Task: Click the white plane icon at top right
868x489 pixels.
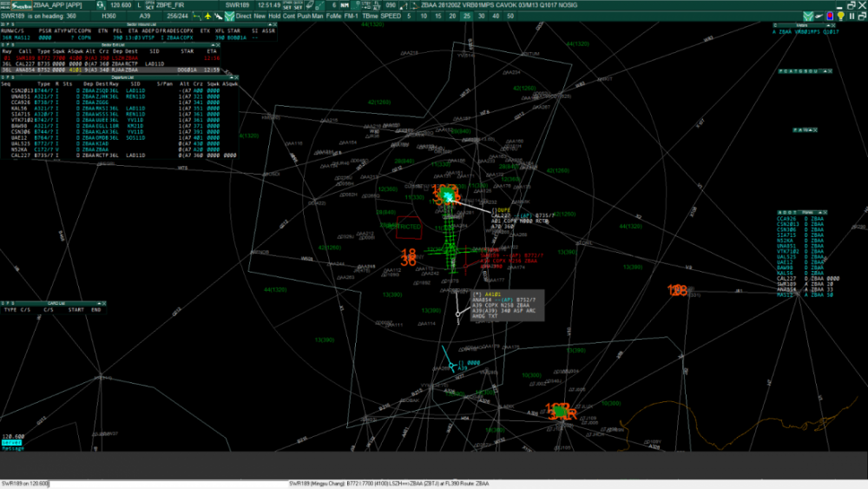Action: click(819, 16)
